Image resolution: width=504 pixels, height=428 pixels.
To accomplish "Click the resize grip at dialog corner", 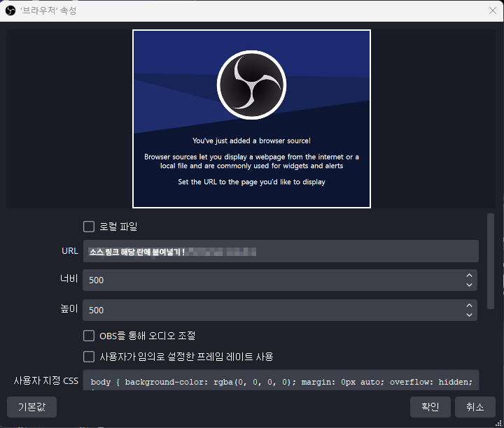I will [498, 424].
